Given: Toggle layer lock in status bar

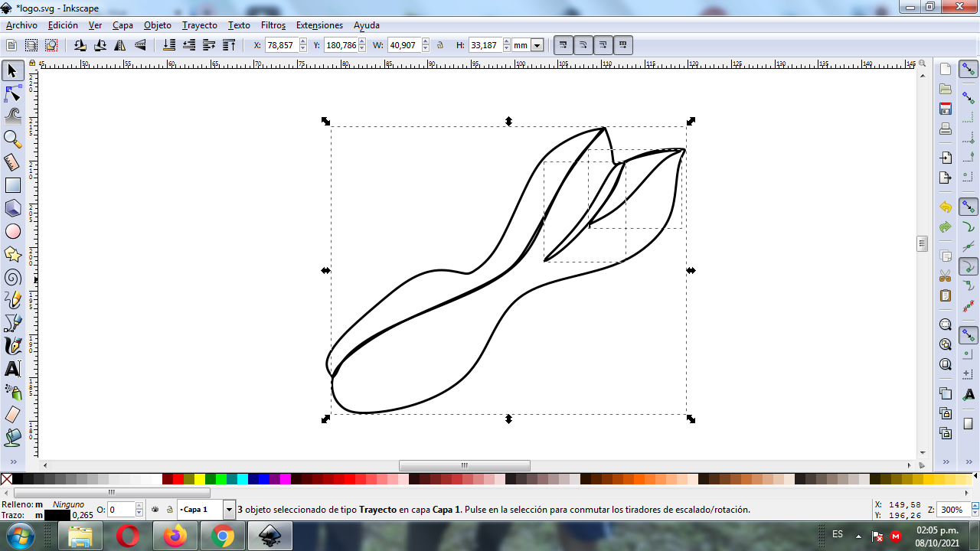Looking at the screenshot, I should [169, 510].
